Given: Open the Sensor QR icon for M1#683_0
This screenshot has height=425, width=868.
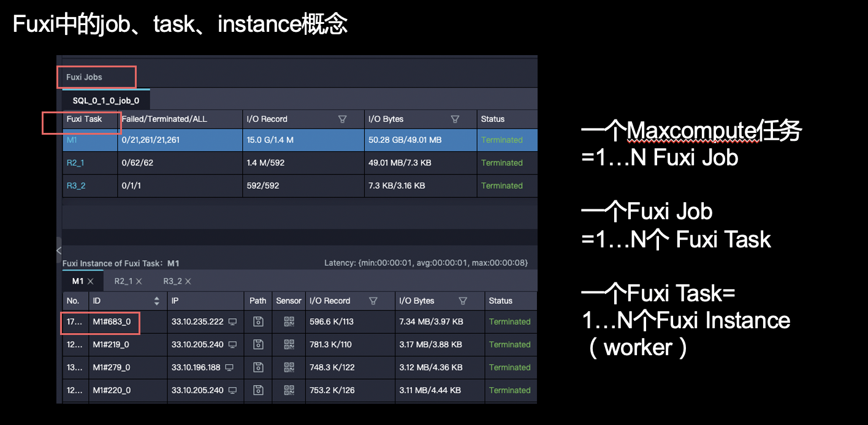Looking at the screenshot, I should (289, 322).
